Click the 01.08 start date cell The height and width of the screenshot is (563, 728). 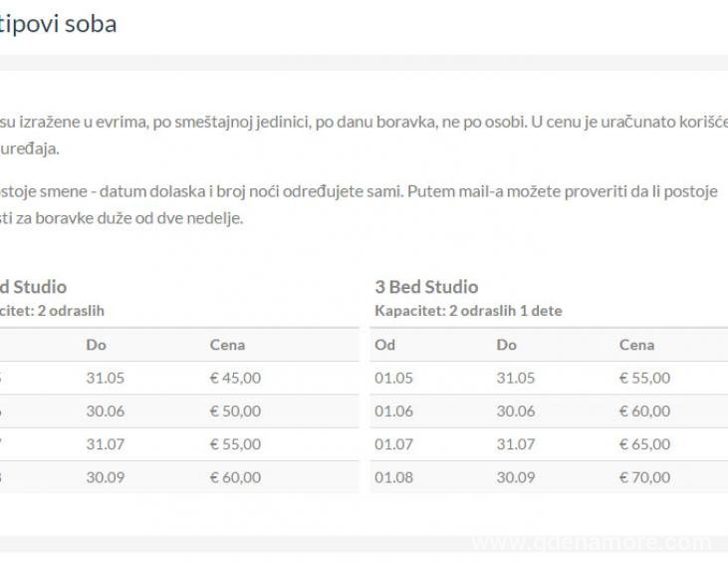393,477
